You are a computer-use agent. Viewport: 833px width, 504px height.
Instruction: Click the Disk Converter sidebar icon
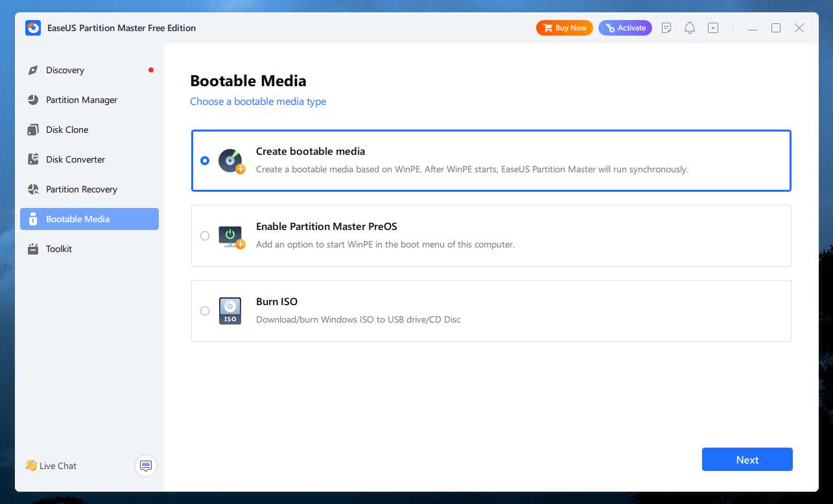(33, 159)
